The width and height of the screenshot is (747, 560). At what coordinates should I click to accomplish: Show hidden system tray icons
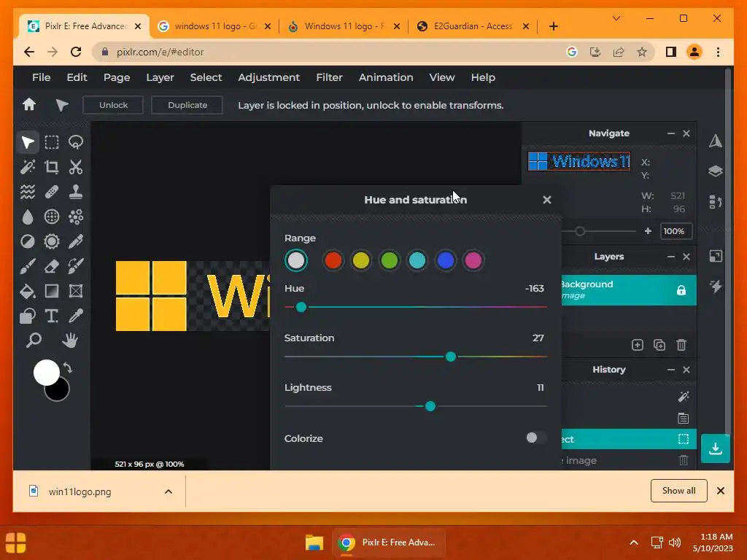click(x=634, y=542)
